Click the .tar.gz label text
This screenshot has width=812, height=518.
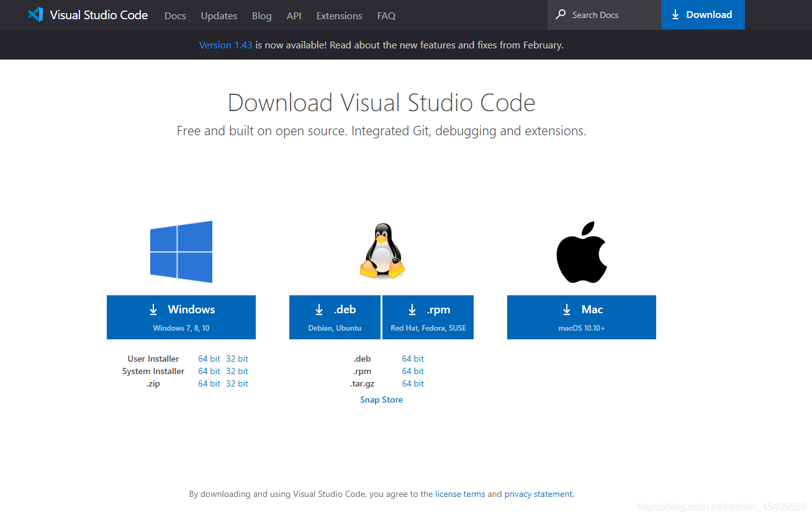tap(363, 383)
